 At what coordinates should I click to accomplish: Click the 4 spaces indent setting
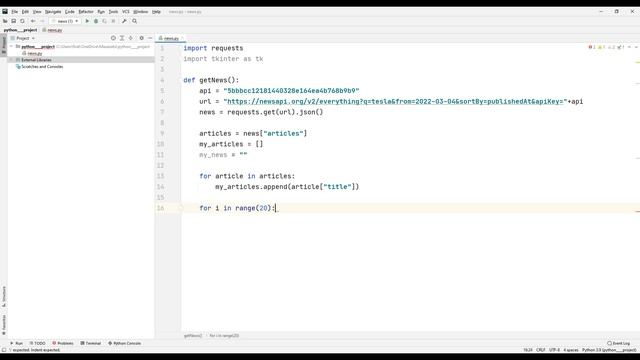click(571, 350)
